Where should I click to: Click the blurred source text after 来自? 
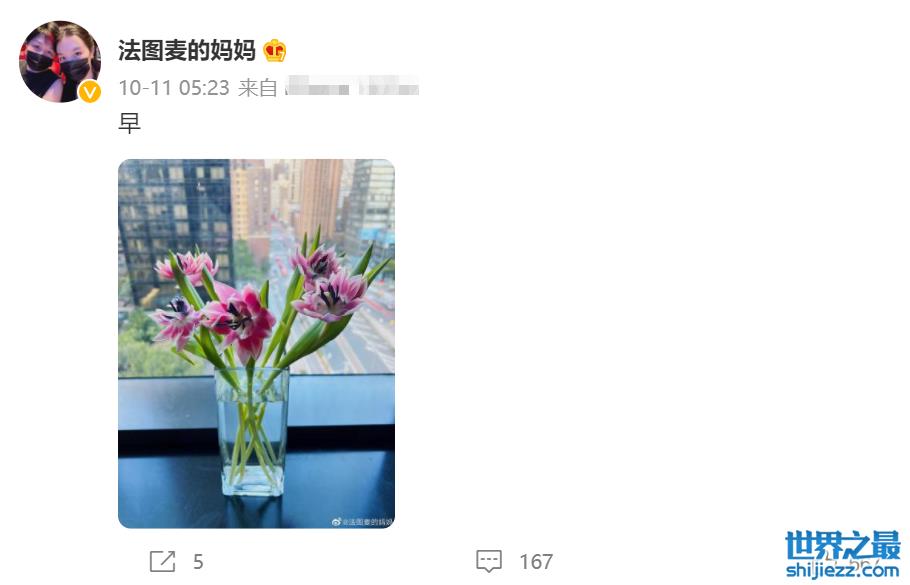[x=352, y=87]
